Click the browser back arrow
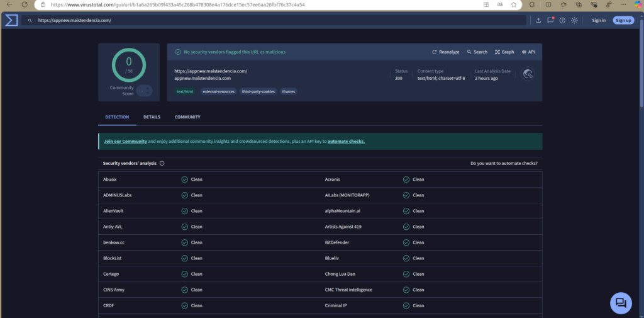644x318 pixels. (9, 4)
